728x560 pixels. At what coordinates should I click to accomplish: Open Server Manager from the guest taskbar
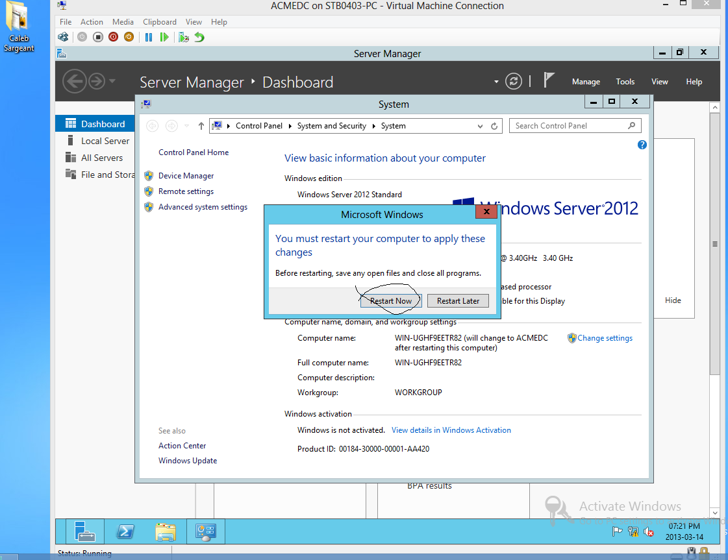point(84,531)
